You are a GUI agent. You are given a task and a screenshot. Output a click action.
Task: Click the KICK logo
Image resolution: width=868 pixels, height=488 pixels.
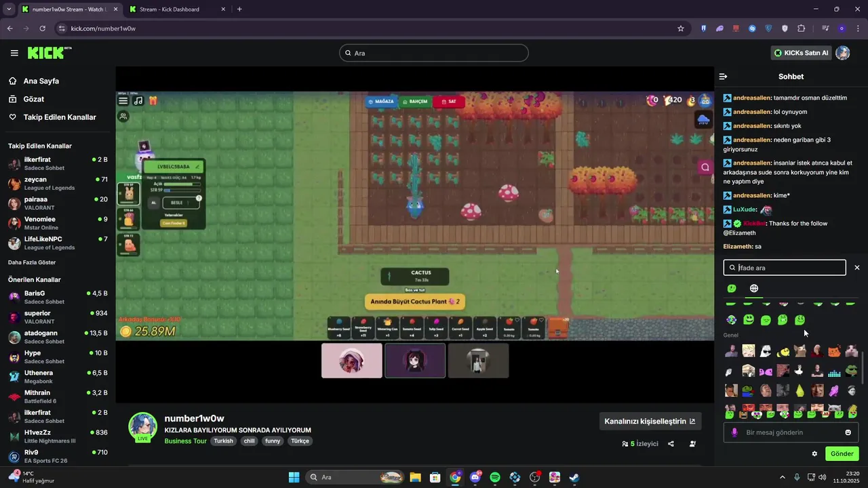click(x=49, y=53)
